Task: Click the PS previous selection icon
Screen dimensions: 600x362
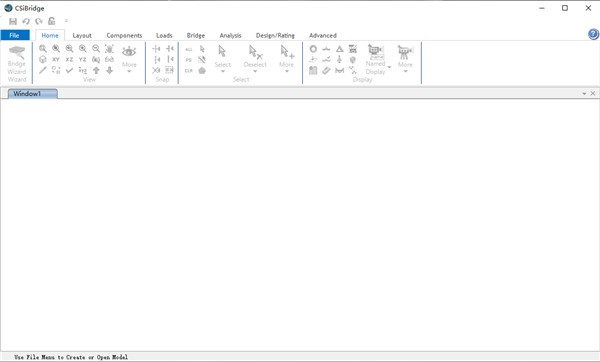Action: click(189, 60)
